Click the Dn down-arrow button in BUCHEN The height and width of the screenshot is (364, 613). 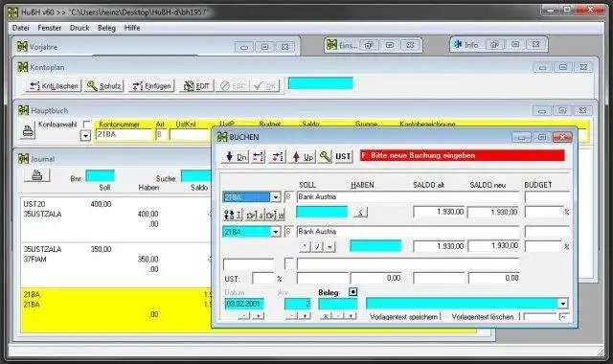pyautogui.click(x=236, y=157)
